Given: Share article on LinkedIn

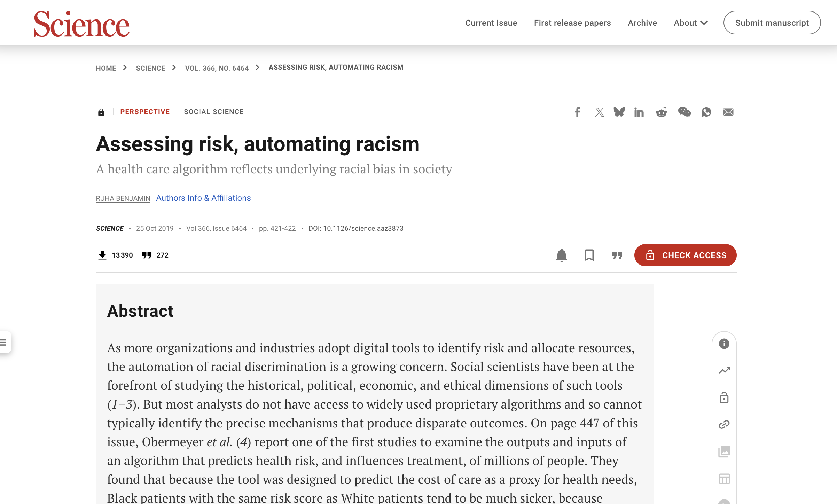Looking at the screenshot, I should coord(639,112).
